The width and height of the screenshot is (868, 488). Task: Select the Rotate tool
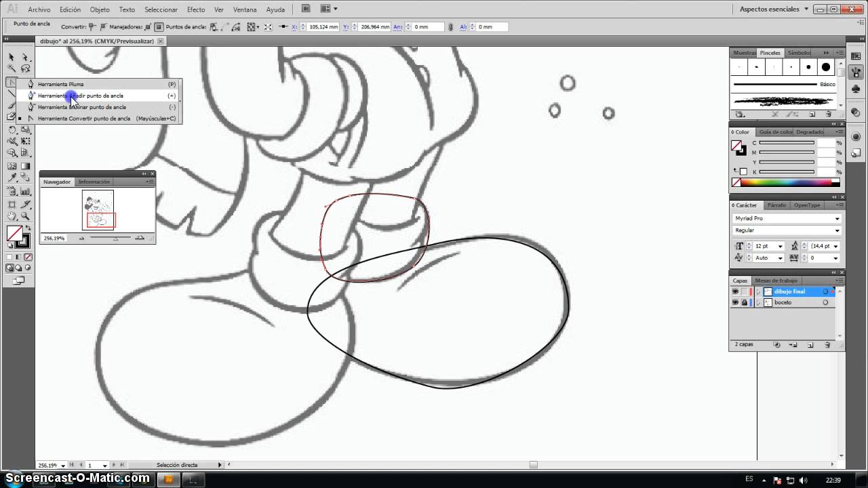click(x=12, y=130)
